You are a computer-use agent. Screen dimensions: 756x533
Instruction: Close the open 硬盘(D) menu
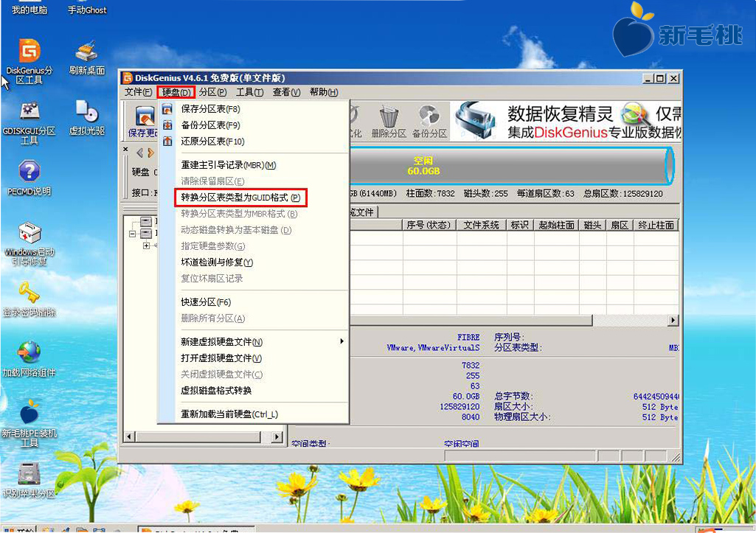pyautogui.click(x=176, y=92)
